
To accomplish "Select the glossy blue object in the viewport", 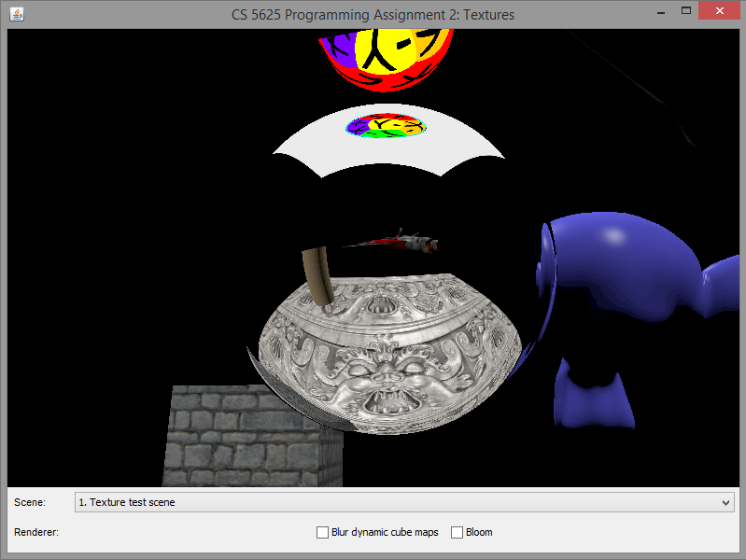I will pyautogui.click(x=616, y=271).
